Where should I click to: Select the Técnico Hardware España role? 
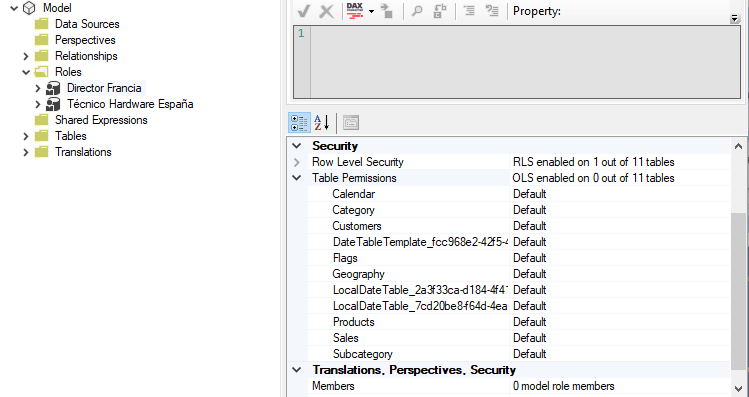[x=130, y=104]
